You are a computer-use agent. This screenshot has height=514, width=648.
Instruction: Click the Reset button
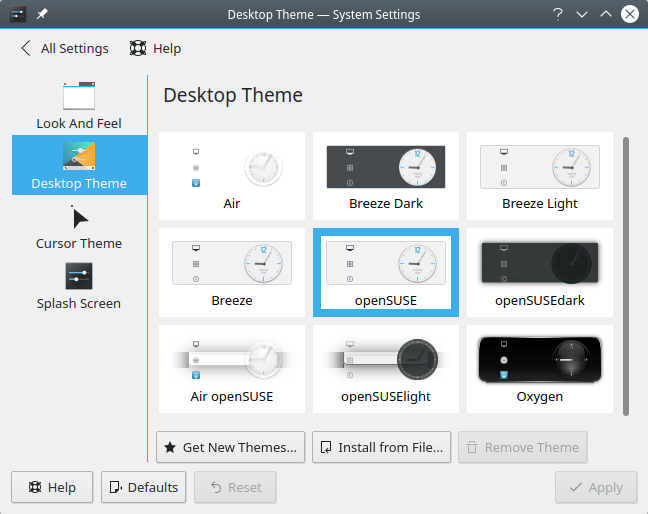point(235,487)
